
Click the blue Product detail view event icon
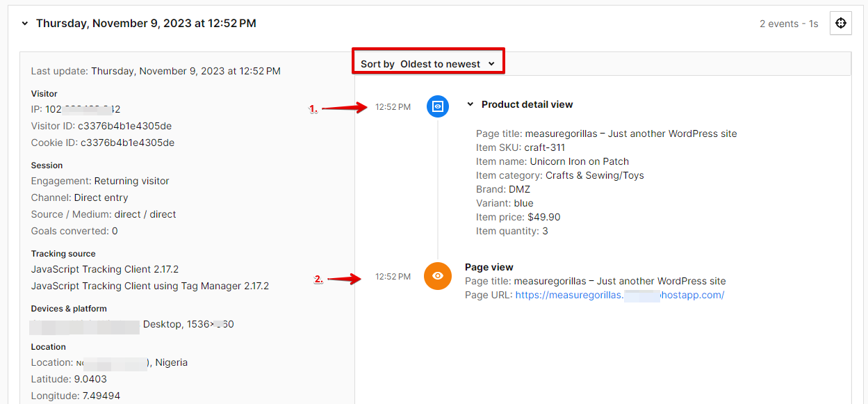437,106
